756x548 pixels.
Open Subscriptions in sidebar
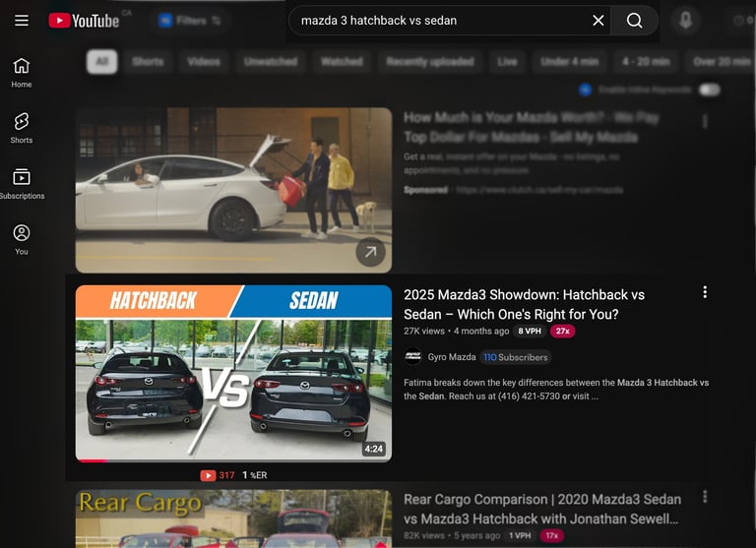click(x=22, y=184)
